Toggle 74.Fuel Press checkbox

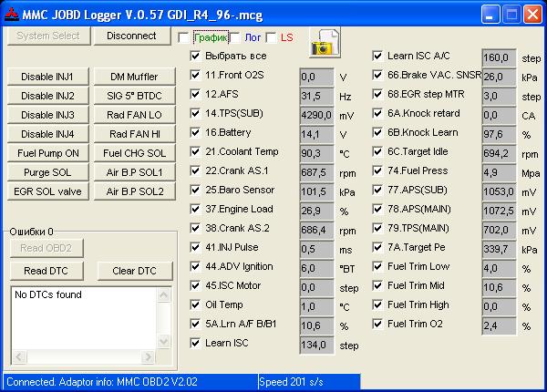point(377,170)
